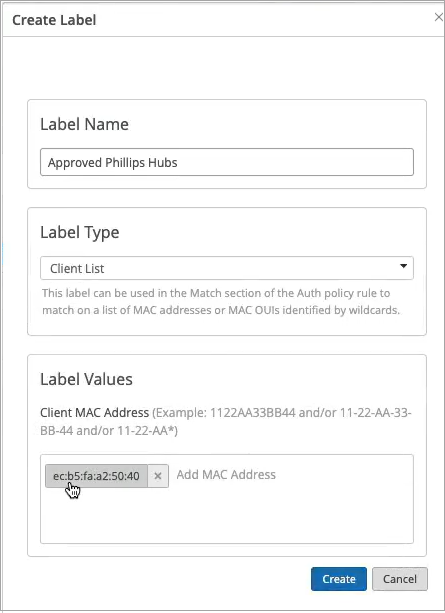
Task: Close the Create Label dialog
Action: (438, 18)
